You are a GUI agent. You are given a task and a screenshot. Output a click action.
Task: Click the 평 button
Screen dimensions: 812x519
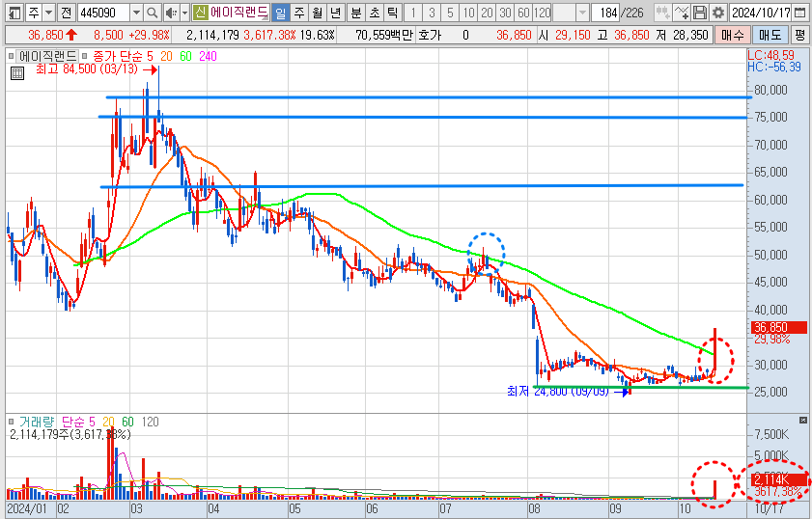point(800,35)
